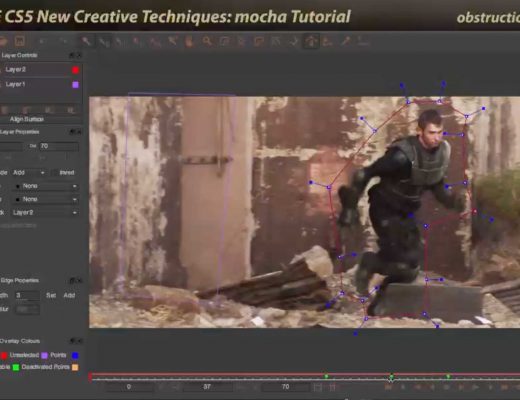Click the Undo arrow in the toolbar
Image resolution: width=520 pixels, height=400 pixels.
point(42,41)
